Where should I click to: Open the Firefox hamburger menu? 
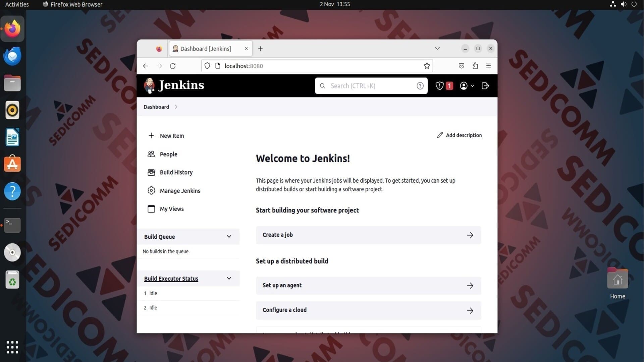tap(488, 66)
